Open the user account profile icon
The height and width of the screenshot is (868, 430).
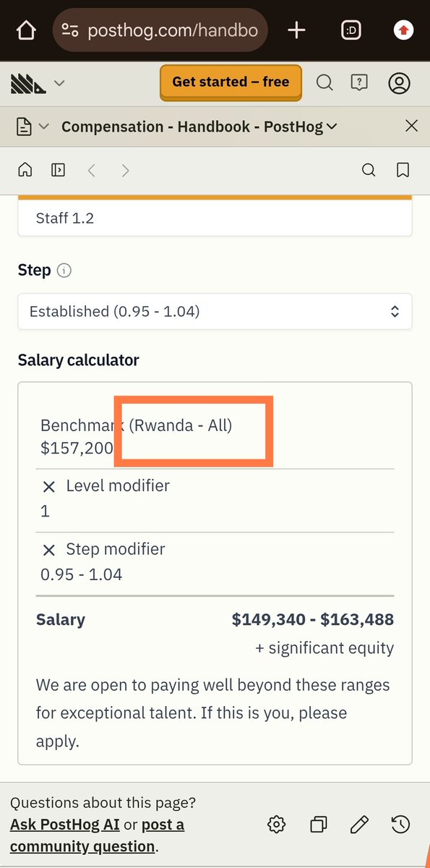click(399, 82)
